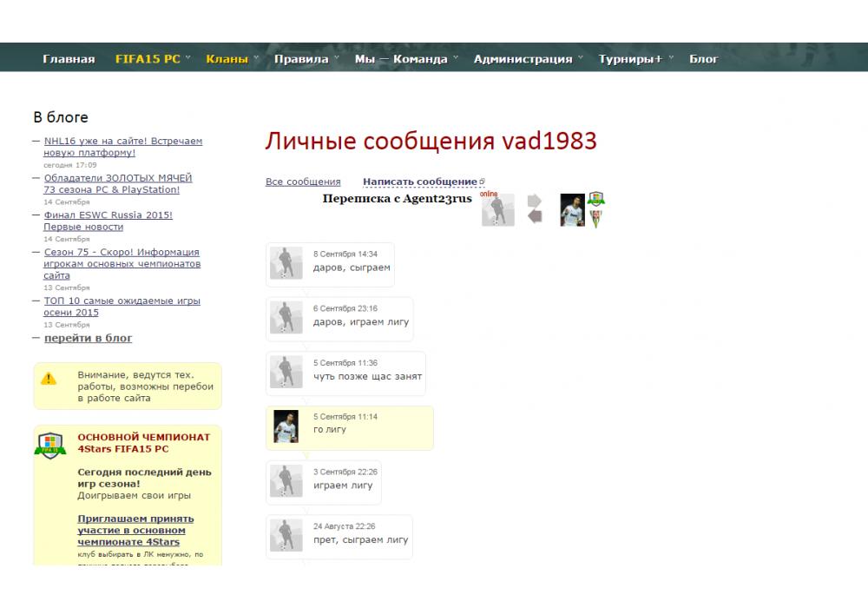The image size is (868, 608).
Task: Expand the FIFA15 PC dropdown menu
Action: [152, 59]
